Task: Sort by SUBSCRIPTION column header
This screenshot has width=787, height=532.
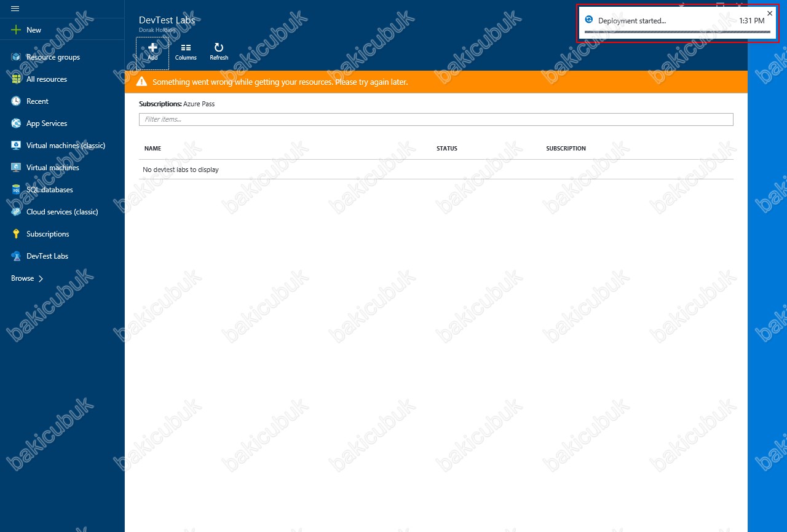Action: point(566,149)
